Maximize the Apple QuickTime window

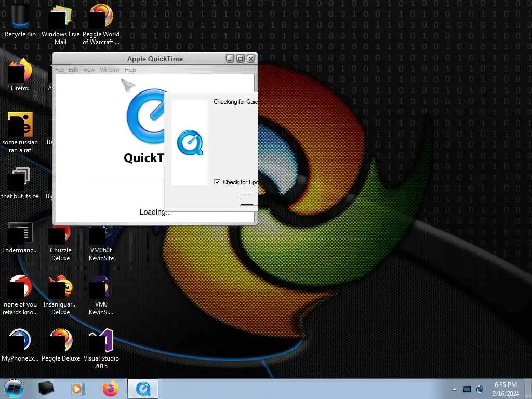[240, 59]
